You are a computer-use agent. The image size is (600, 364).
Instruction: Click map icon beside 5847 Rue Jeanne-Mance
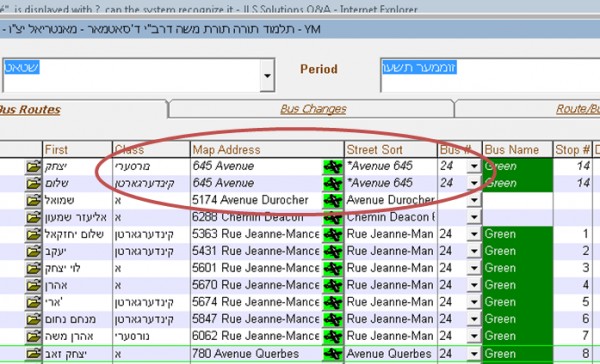pyautogui.click(x=333, y=319)
